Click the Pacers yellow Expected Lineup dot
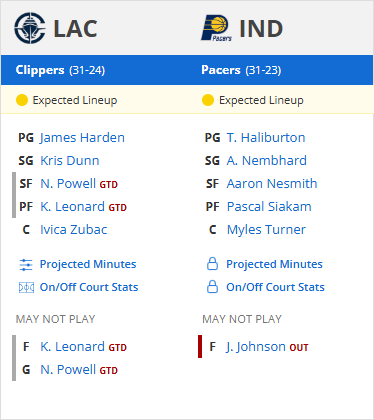 click(208, 100)
